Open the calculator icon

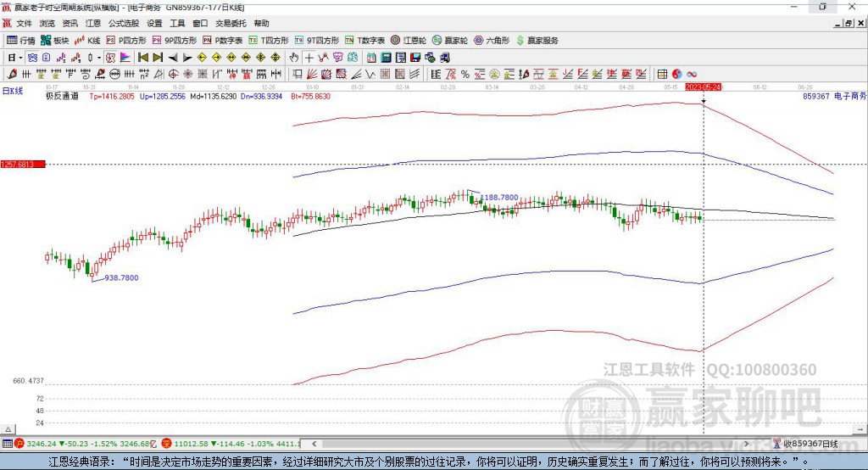tap(386, 58)
